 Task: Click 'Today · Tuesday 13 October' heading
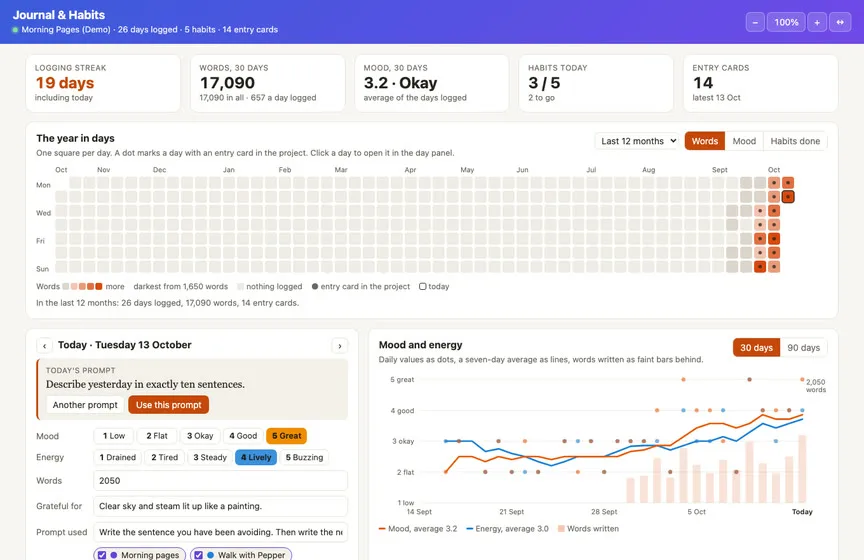coord(125,345)
